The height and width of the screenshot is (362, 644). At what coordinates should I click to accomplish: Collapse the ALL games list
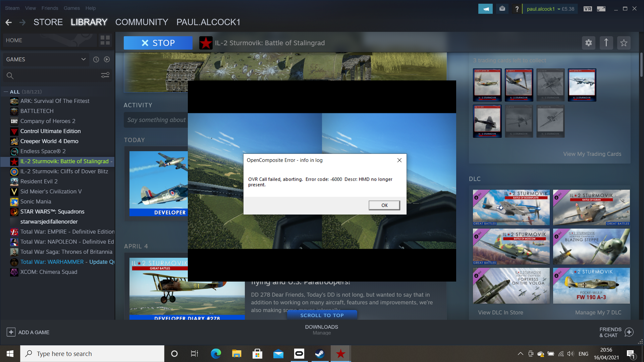[6, 92]
